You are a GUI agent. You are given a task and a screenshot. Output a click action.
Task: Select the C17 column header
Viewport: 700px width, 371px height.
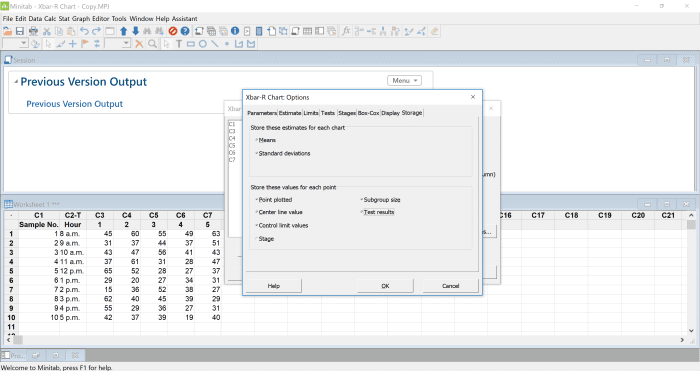[x=538, y=215]
